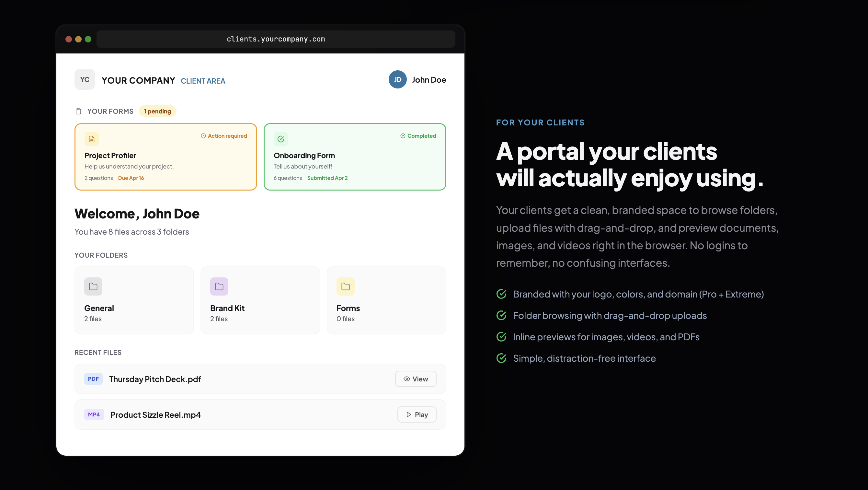Click the clipboard icon beside Your Forms
Viewport: 868px width, 490px height.
[78, 111]
